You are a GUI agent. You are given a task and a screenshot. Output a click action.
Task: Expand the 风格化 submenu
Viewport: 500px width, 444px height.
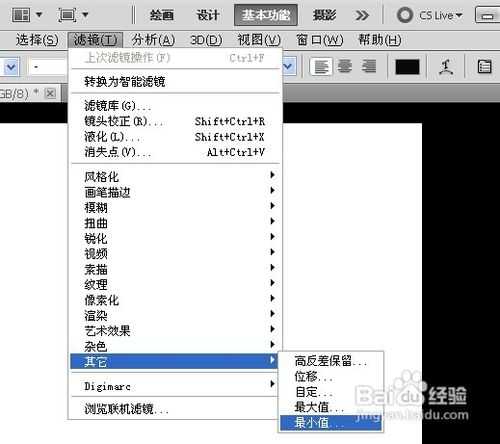[x=176, y=176]
